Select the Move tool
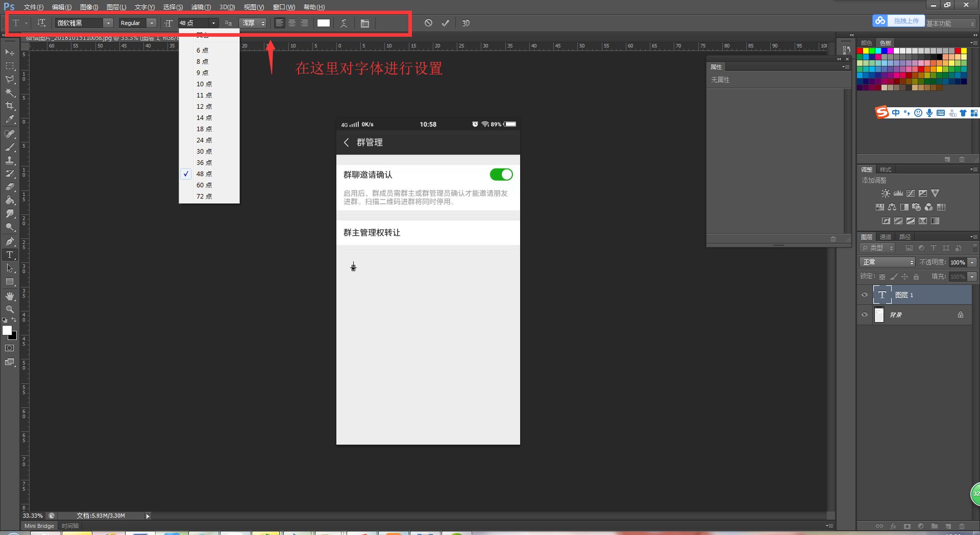 (10, 53)
